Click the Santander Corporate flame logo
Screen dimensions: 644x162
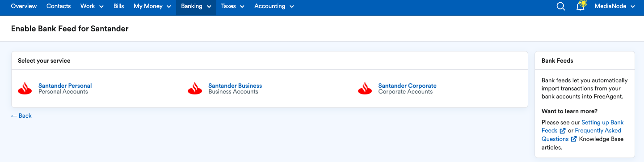[x=365, y=88]
